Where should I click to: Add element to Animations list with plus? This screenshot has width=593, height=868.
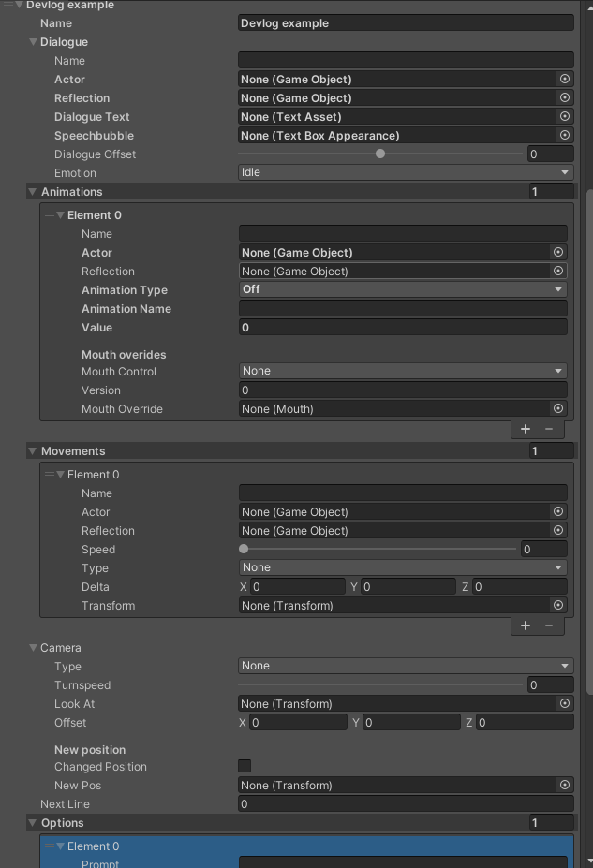(x=526, y=429)
